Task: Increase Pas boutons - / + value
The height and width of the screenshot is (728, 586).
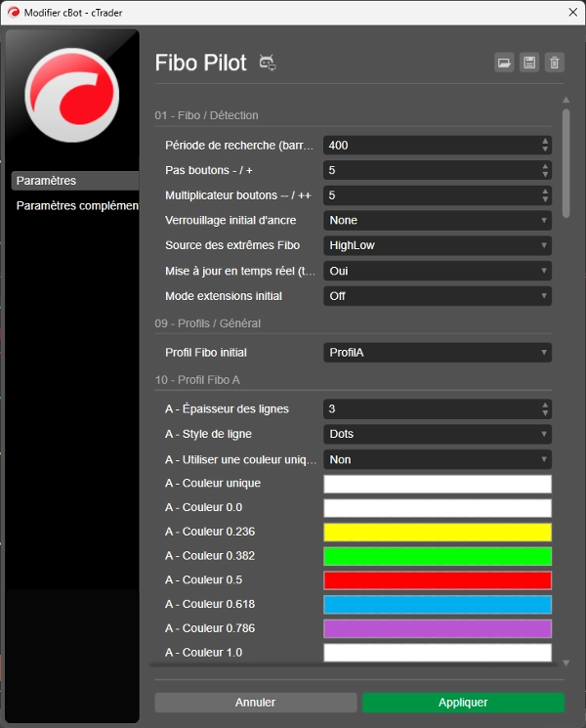Action: (545, 166)
